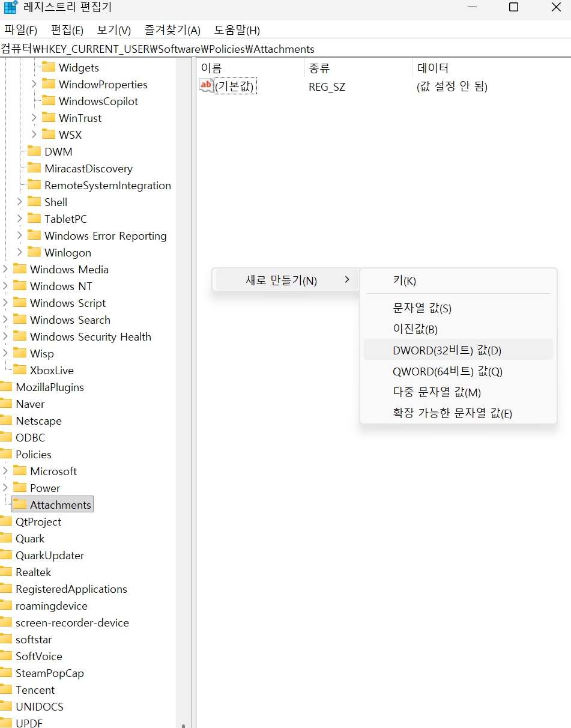The width and height of the screenshot is (571, 728).
Task: Open the 도움말(H) menu
Action: pos(237,30)
